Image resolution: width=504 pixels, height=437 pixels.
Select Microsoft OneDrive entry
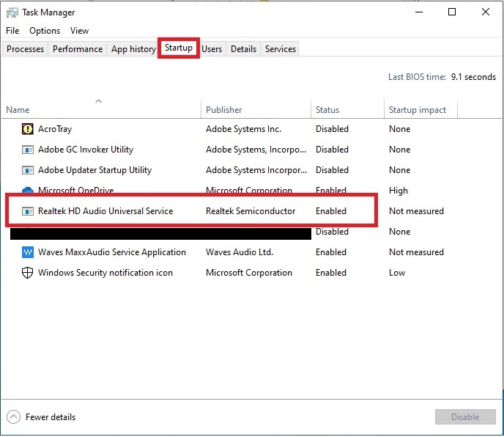tap(76, 190)
